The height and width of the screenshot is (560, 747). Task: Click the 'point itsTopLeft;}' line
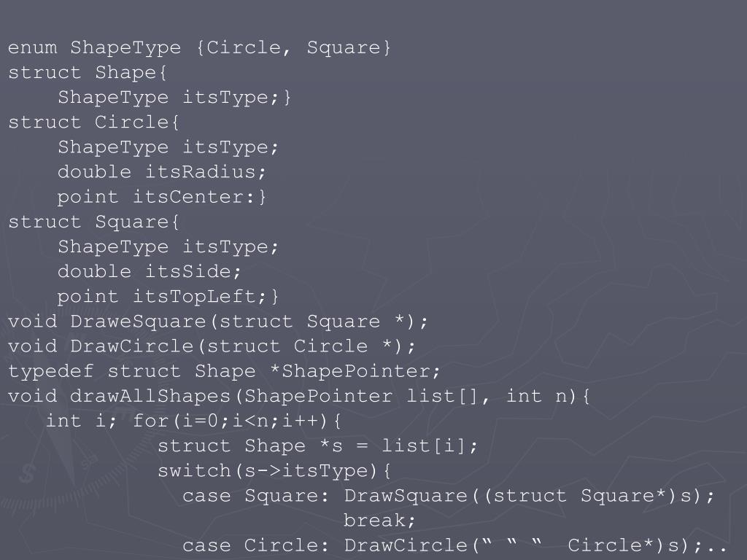click(x=168, y=296)
